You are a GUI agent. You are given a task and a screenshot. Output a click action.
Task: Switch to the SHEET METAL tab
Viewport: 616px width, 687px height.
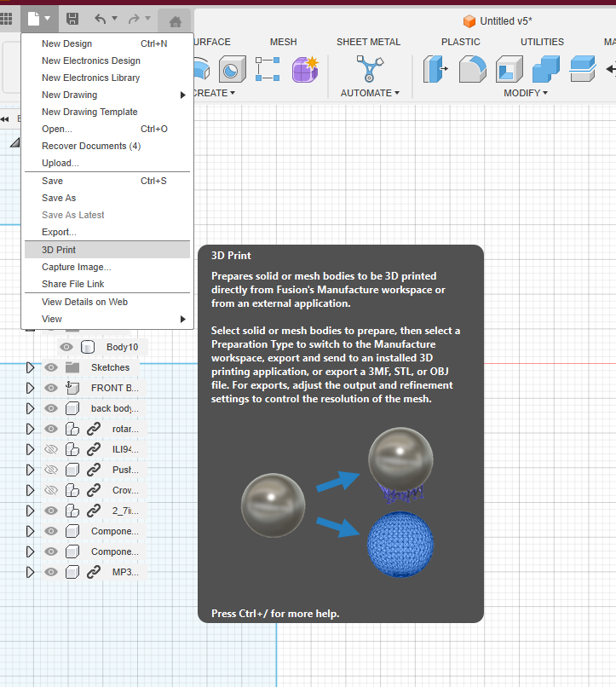(x=368, y=42)
